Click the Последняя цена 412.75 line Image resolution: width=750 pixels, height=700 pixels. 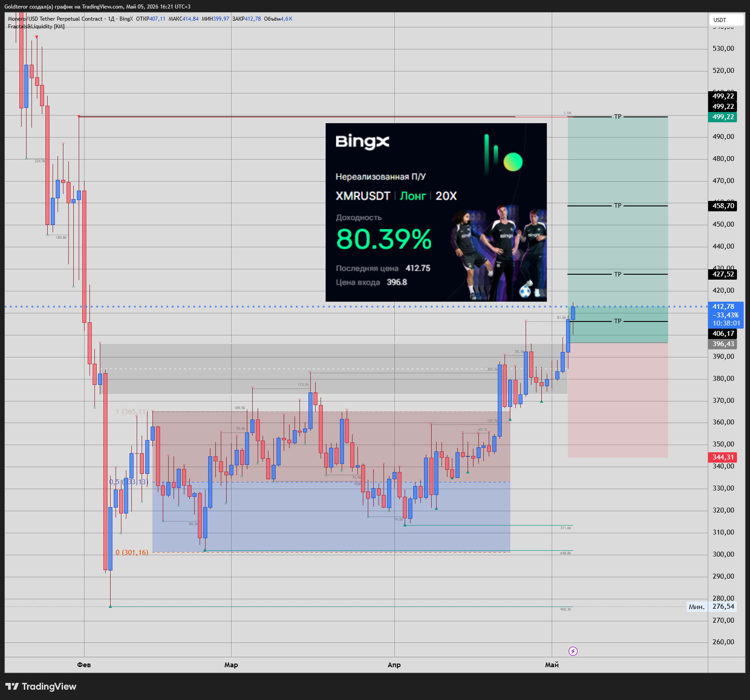pyautogui.click(x=383, y=268)
